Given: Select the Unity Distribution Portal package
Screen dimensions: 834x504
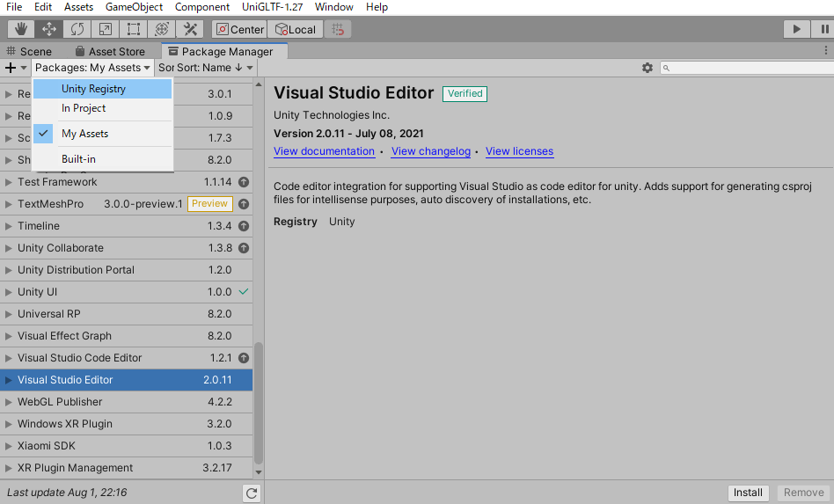Looking at the screenshot, I should 126,269.
